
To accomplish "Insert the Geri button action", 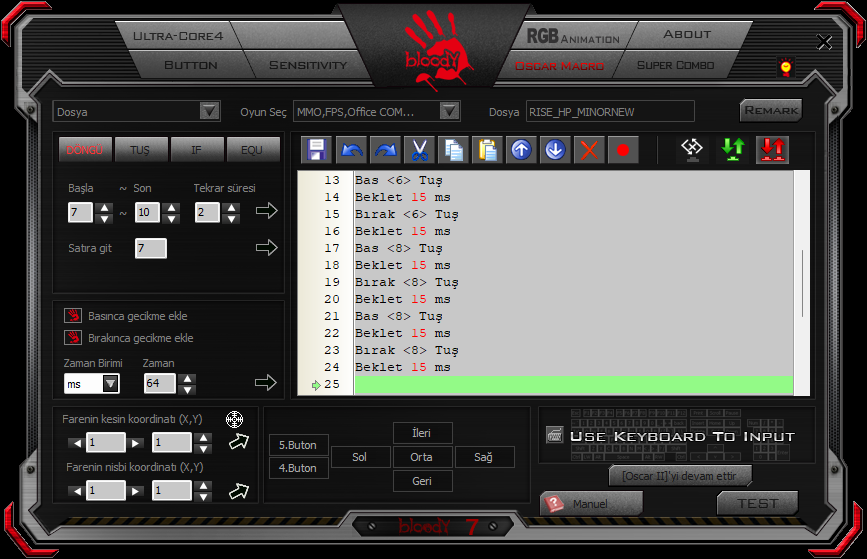I will [x=422, y=481].
